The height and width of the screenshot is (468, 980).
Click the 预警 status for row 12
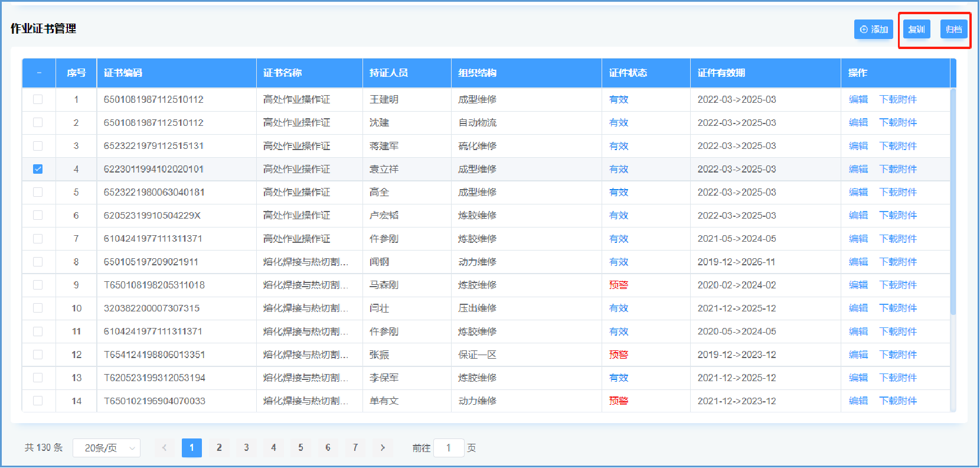coord(619,355)
